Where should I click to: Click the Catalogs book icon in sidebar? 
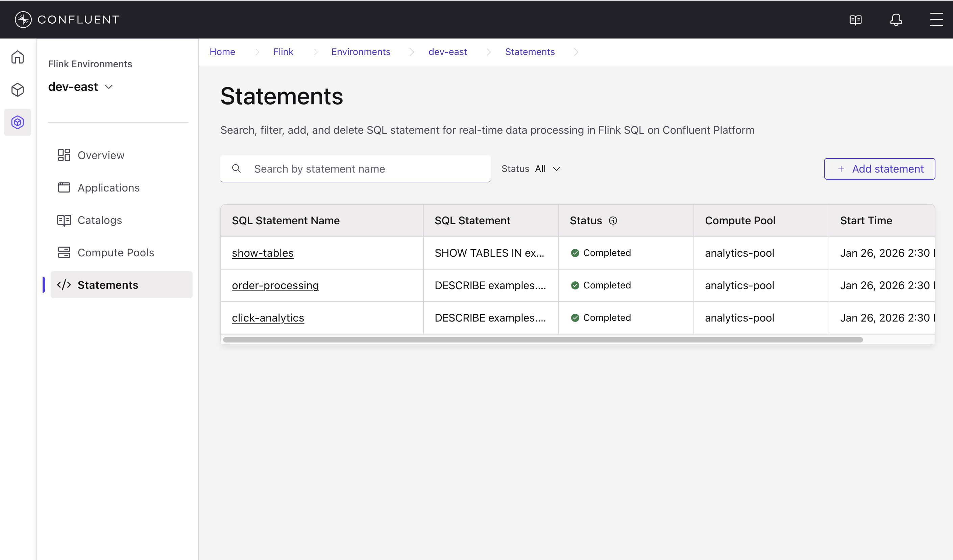(64, 220)
